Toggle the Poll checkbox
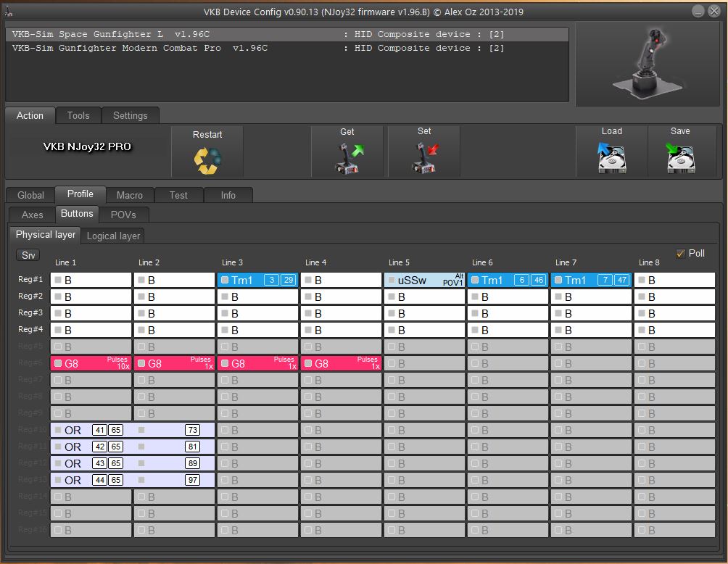 point(680,253)
